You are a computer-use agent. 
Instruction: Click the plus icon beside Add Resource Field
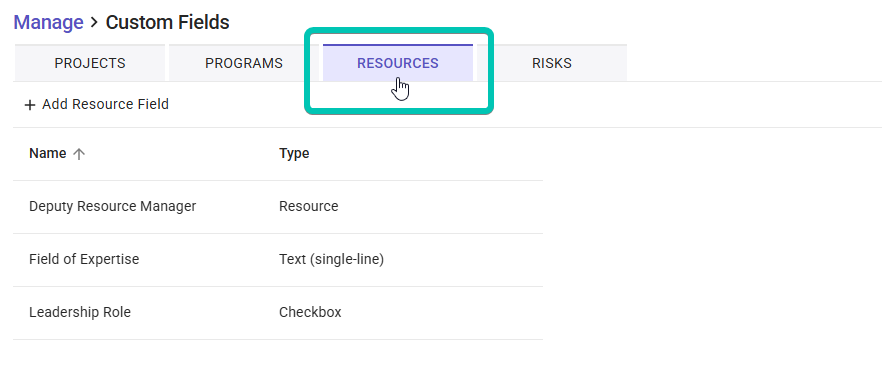30,105
